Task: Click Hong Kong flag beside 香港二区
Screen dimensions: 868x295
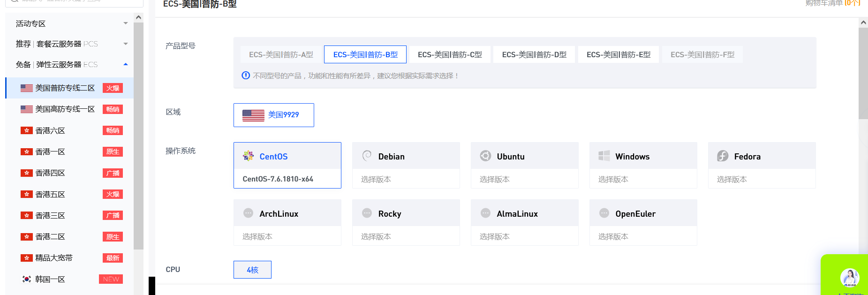Action: 27,237
